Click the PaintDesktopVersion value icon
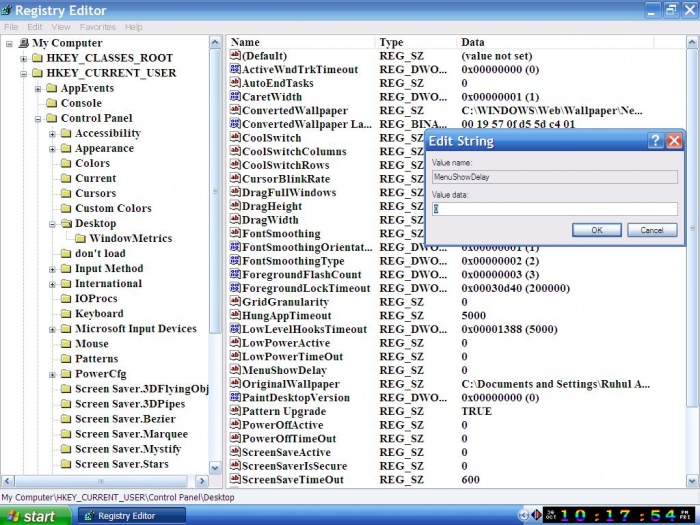Screen dimensions: 700x525 234,398
